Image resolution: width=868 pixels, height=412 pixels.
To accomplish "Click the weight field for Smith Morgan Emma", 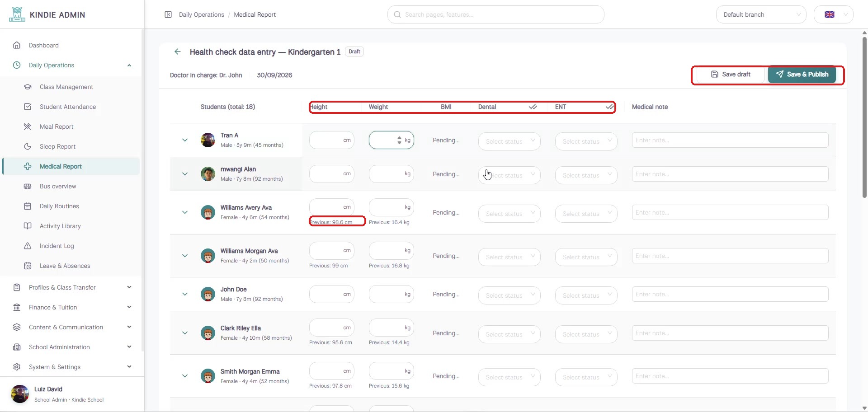I will pos(392,371).
